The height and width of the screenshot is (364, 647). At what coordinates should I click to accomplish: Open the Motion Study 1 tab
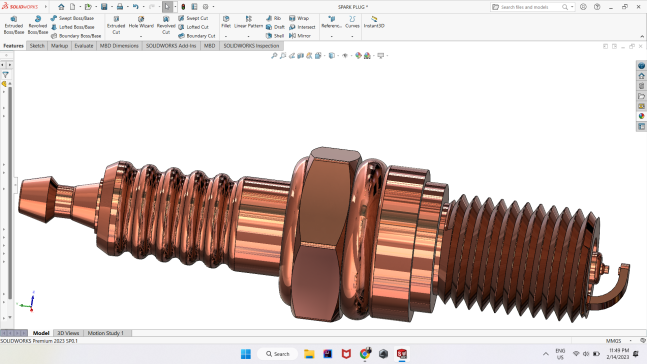coord(105,333)
